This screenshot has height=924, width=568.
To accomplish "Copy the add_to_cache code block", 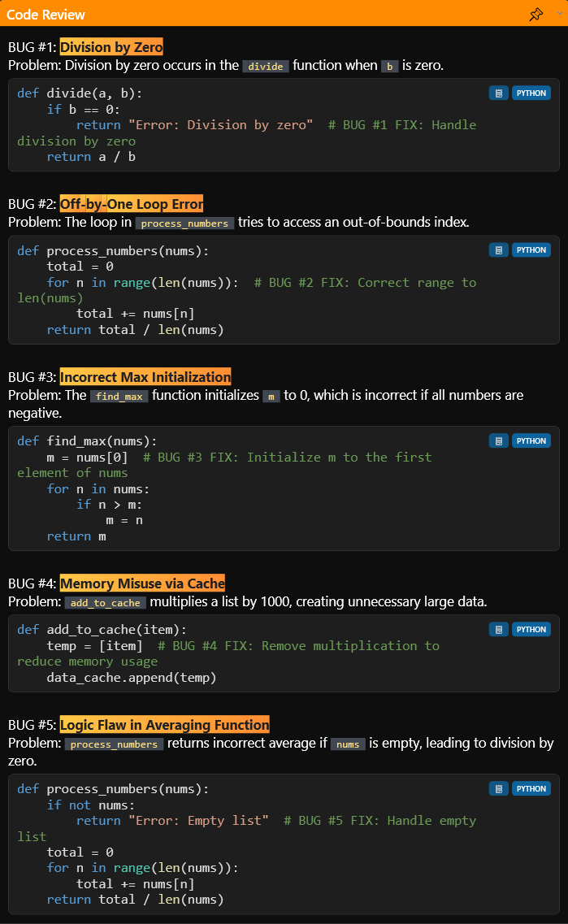I will [498, 629].
